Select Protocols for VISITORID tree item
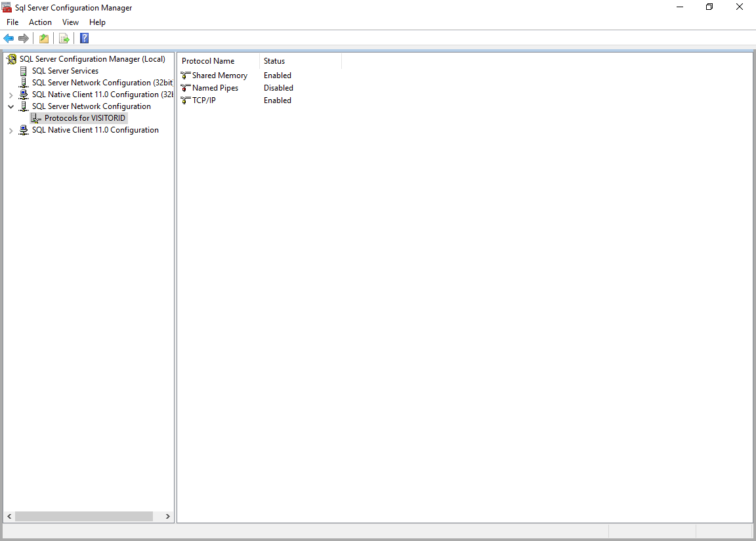The height and width of the screenshot is (541, 756). pyautogui.click(x=85, y=118)
